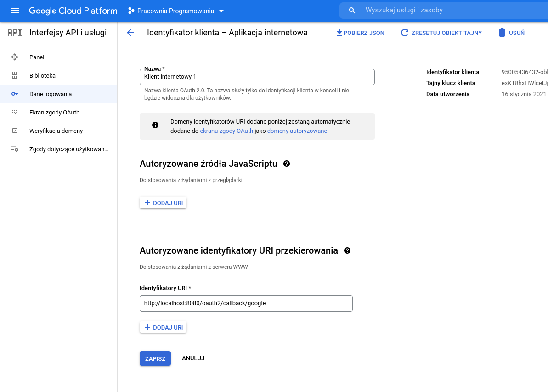Screen dimensions: 548x392
Task: Open the Pracownia Programowania project dropdown arrow
Action: 221,11
